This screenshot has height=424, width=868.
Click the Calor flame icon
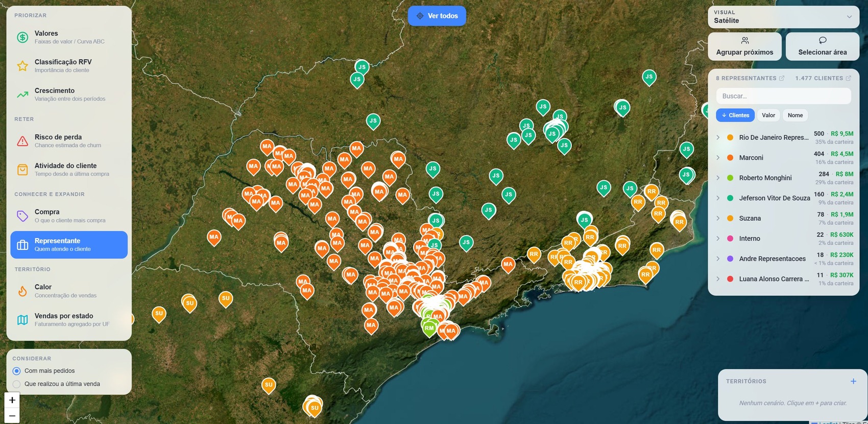click(22, 291)
